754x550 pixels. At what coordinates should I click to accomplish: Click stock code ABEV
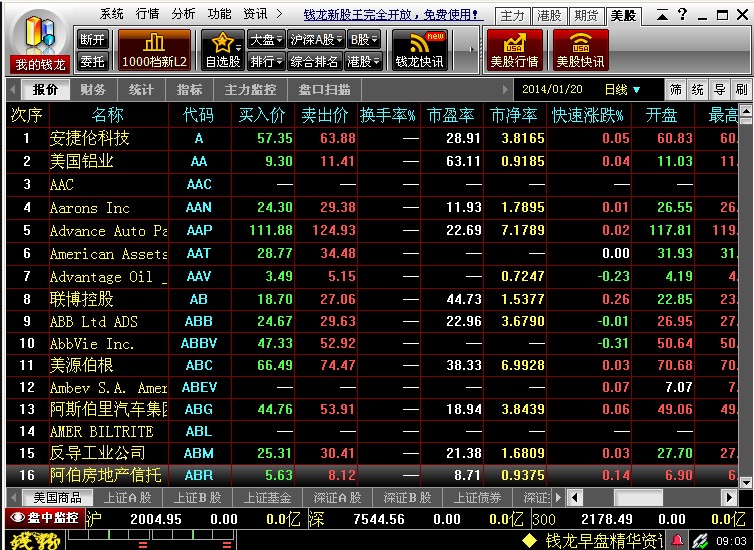(199, 387)
